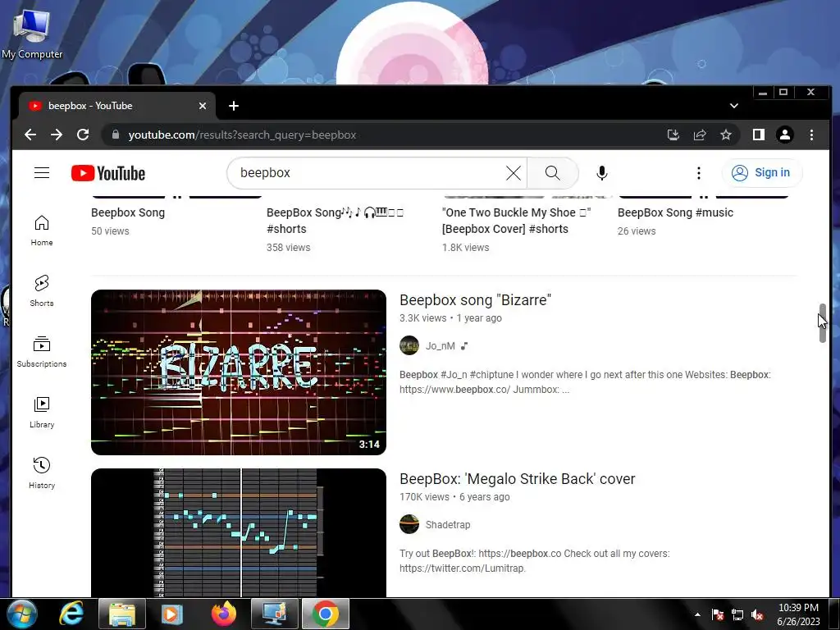
Task: Go to YouTube home via logo
Action: pos(108,173)
